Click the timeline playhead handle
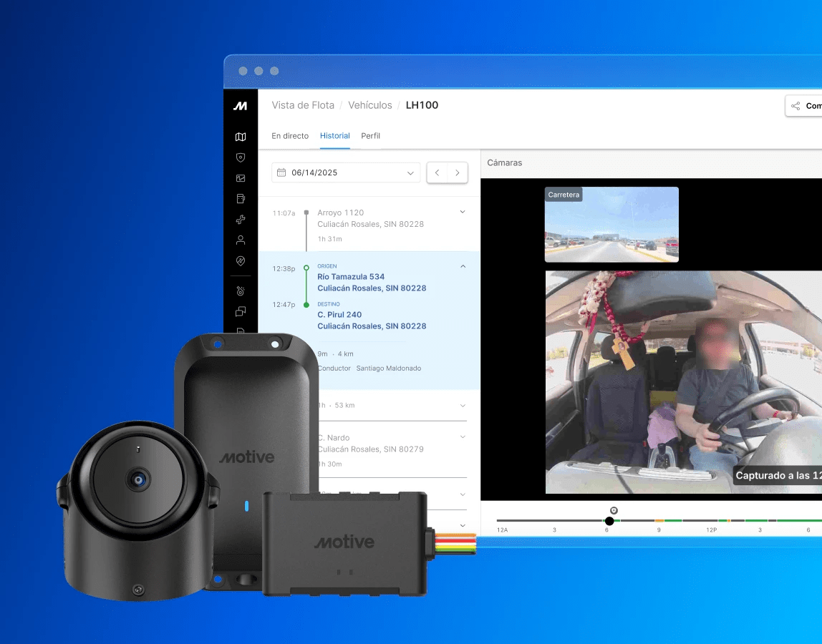Screen dimensions: 822x644 (609, 521)
